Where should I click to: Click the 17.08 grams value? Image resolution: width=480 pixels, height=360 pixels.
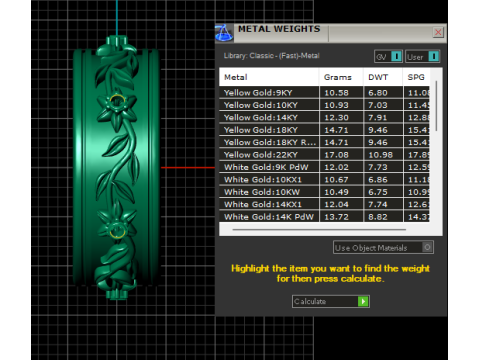336,155
